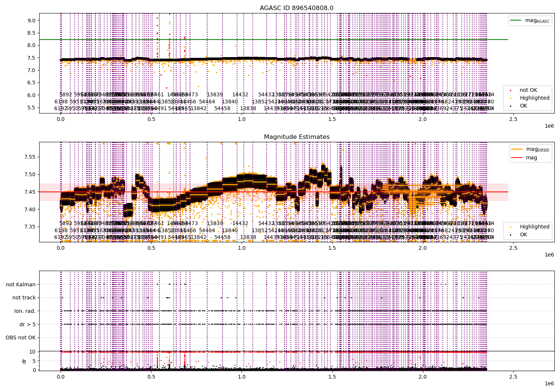560x392 pixels.
Task: Click the 6.5 y-axis tick of top plot
Action: click(32, 83)
